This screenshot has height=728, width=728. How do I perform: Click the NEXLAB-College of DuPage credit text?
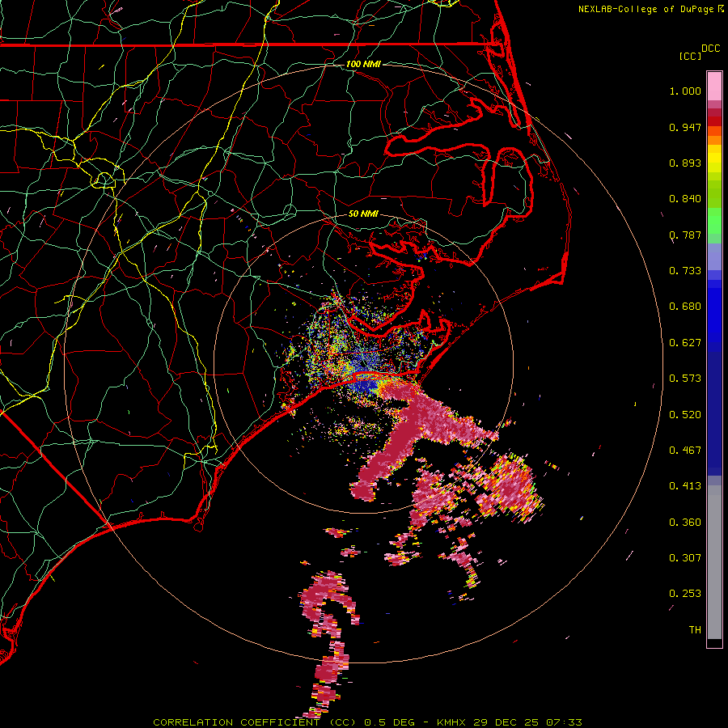[645, 9]
